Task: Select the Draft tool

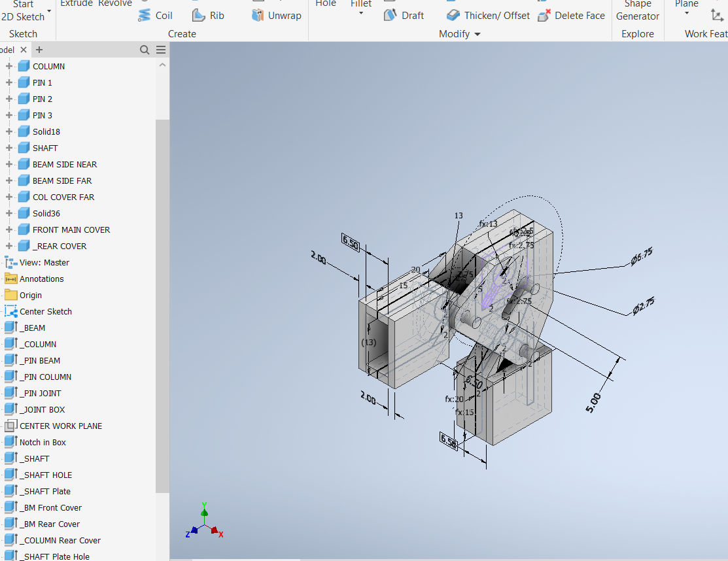Action: pyautogui.click(x=404, y=15)
